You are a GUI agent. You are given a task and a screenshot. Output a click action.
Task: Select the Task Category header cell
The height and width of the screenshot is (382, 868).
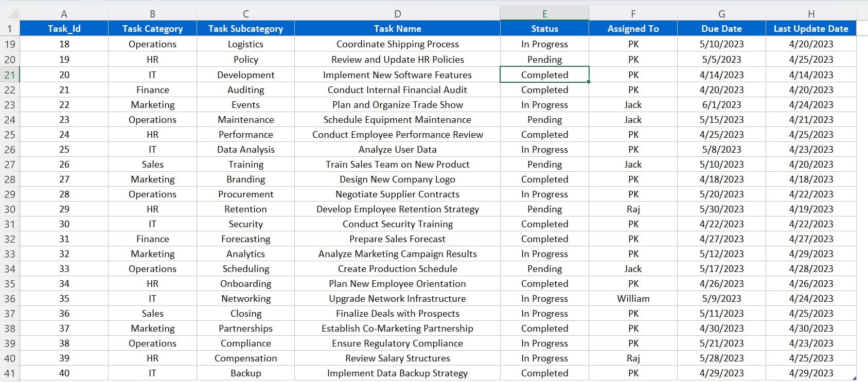coord(152,29)
